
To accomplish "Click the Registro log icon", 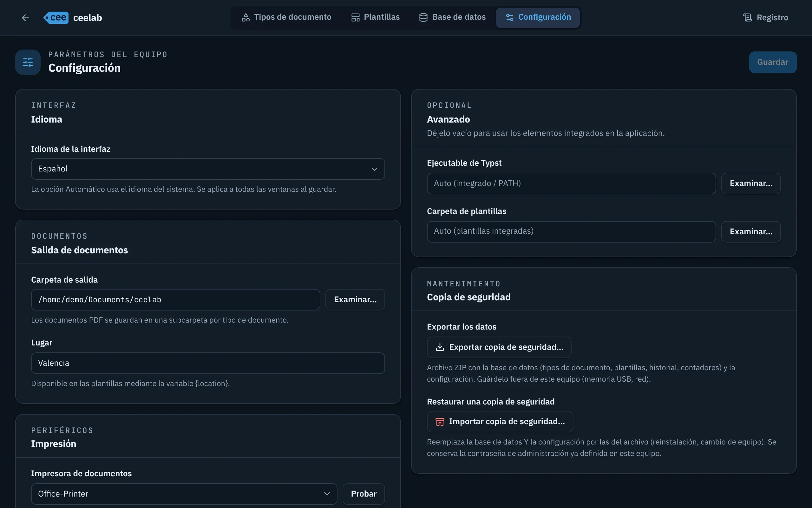I will (747, 17).
